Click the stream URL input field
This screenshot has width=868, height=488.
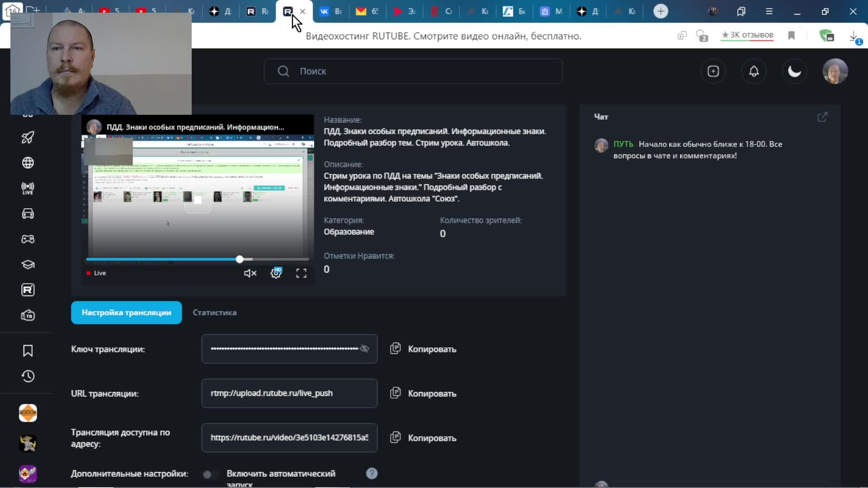pos(289,393)
